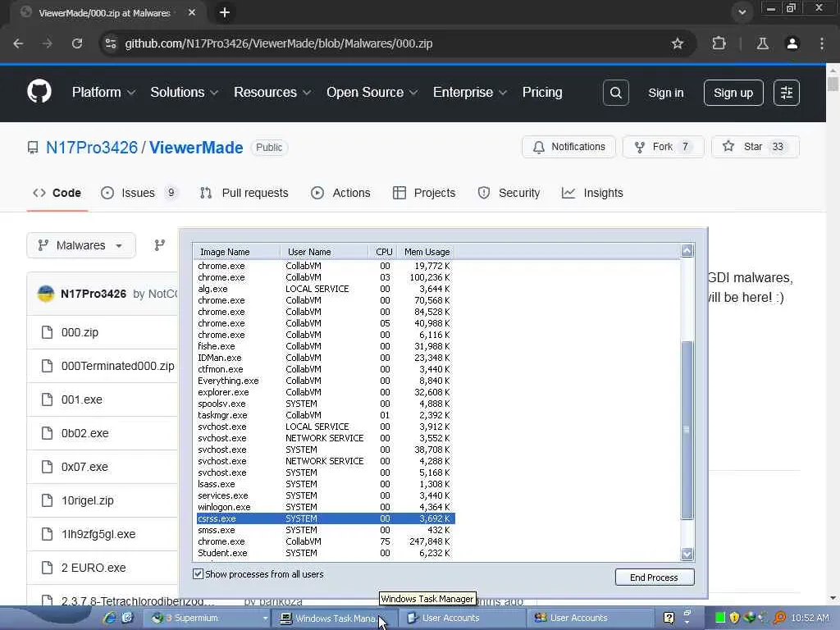Open a new browser tab

coord(225,12)
